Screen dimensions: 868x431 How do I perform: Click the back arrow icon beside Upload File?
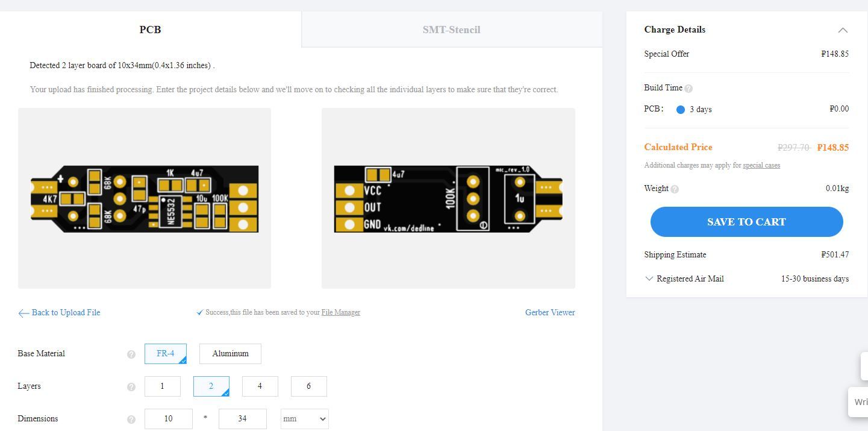(x=23, y=313)
